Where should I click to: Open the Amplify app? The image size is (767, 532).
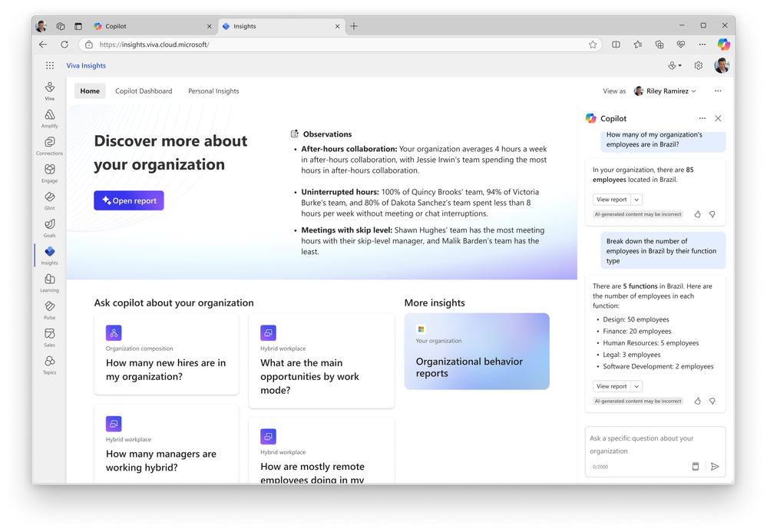pos(49,118)
